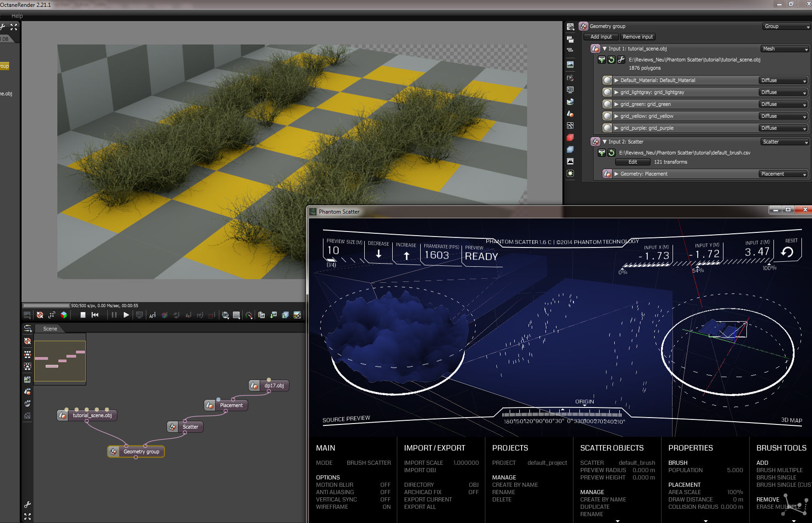Expand the Geometry: Placement row

pos(617,174)
